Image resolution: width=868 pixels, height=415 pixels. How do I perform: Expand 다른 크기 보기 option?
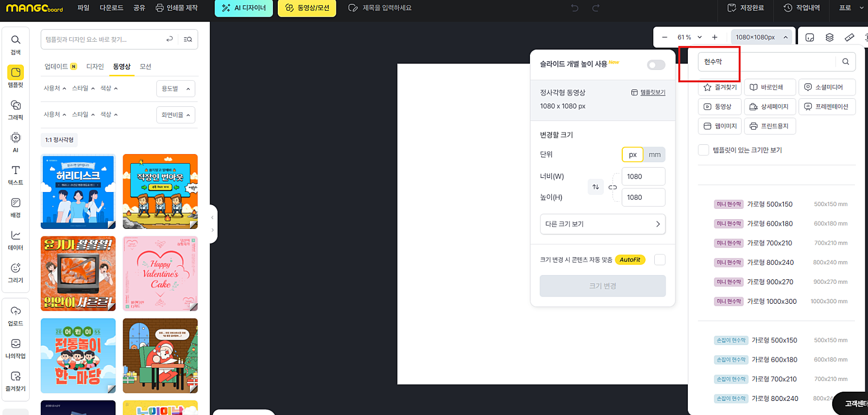click(602, 224)
